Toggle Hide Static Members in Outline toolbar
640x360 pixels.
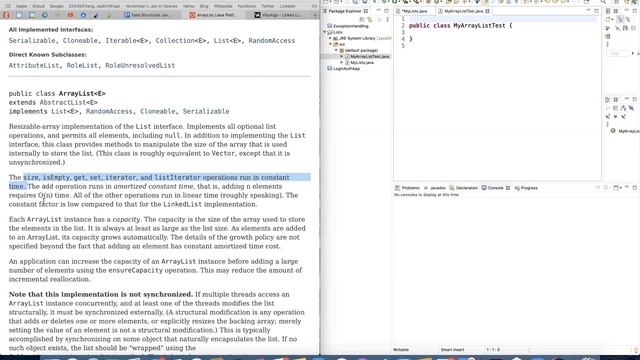tap(608, 117)
